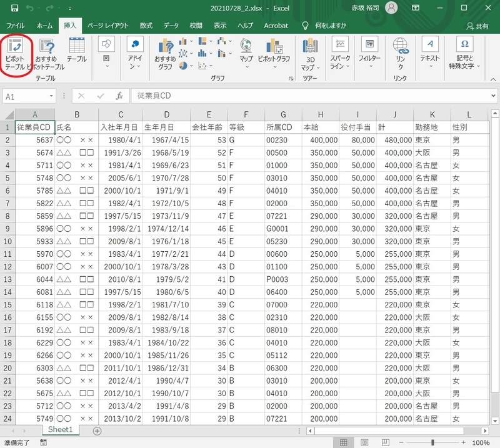Click the PivotTable (ピボットテーブル) icon

coord(15,54)
